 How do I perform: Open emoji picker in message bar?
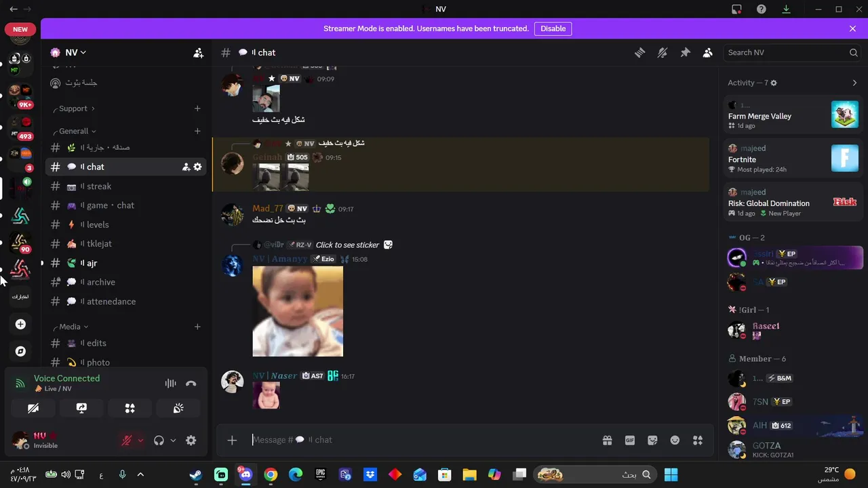point(675,440)
